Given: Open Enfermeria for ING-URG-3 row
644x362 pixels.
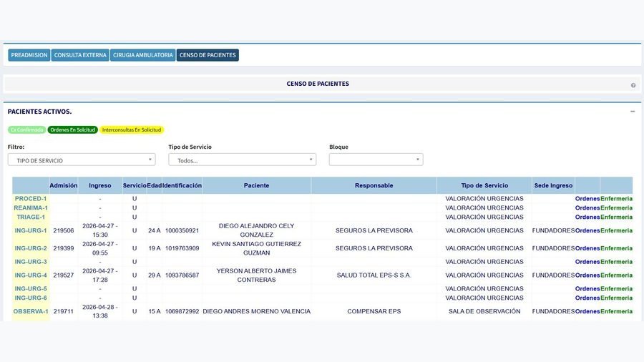Looking at the screenshot, I should click(617, 262).
